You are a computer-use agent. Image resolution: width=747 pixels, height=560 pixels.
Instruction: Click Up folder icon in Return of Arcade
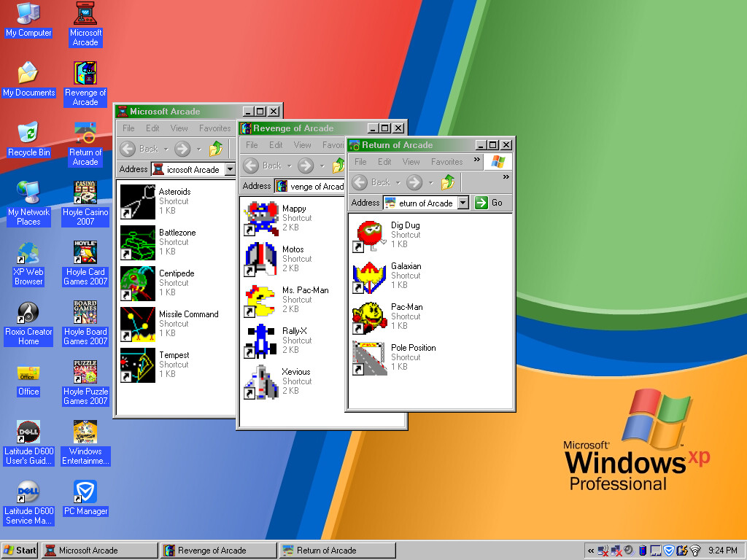point(448,182)
